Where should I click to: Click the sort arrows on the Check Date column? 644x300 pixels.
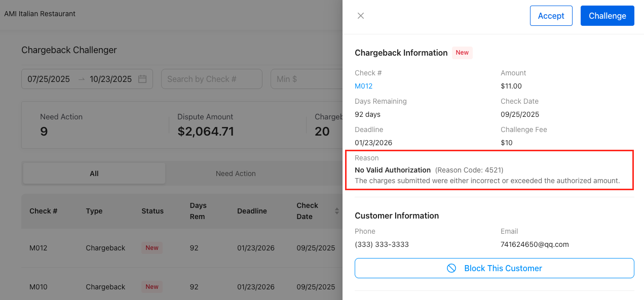pyautogui.click(x=337, y=211)
